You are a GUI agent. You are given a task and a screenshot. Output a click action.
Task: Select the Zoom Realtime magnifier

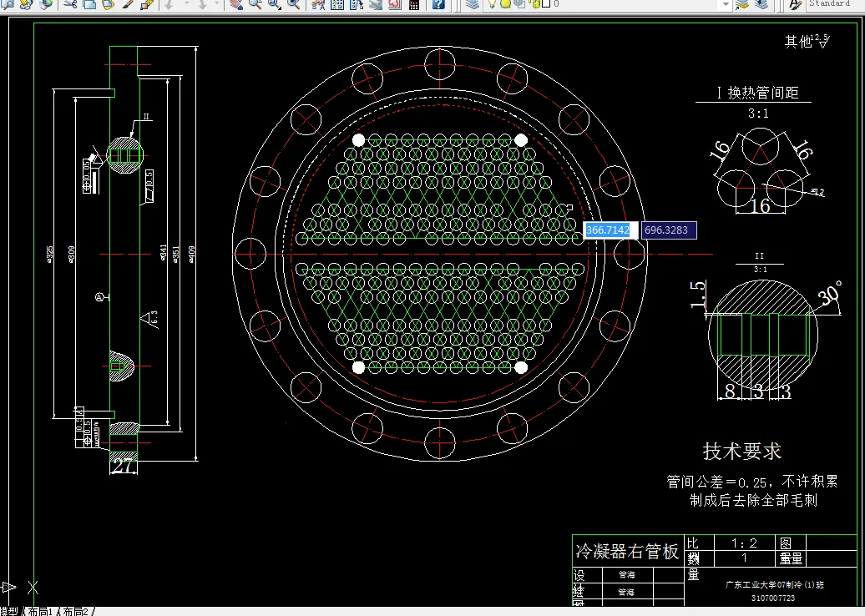[255, 4]
